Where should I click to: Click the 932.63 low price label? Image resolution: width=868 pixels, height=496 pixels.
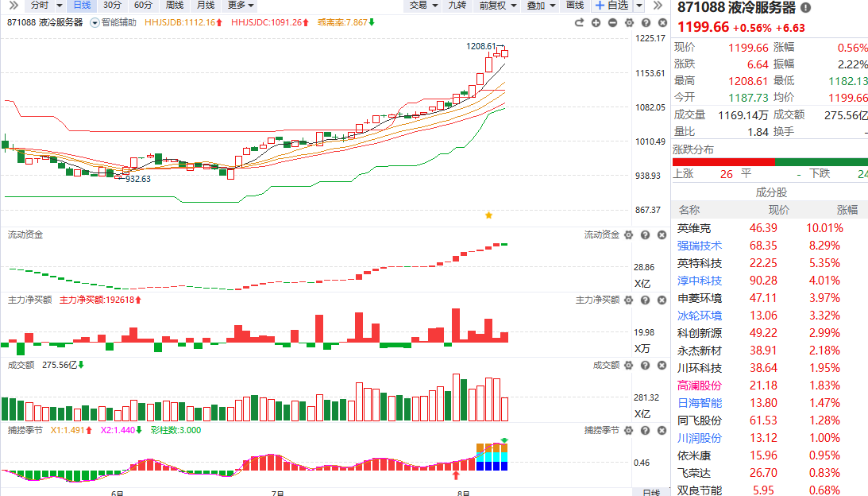138,179
